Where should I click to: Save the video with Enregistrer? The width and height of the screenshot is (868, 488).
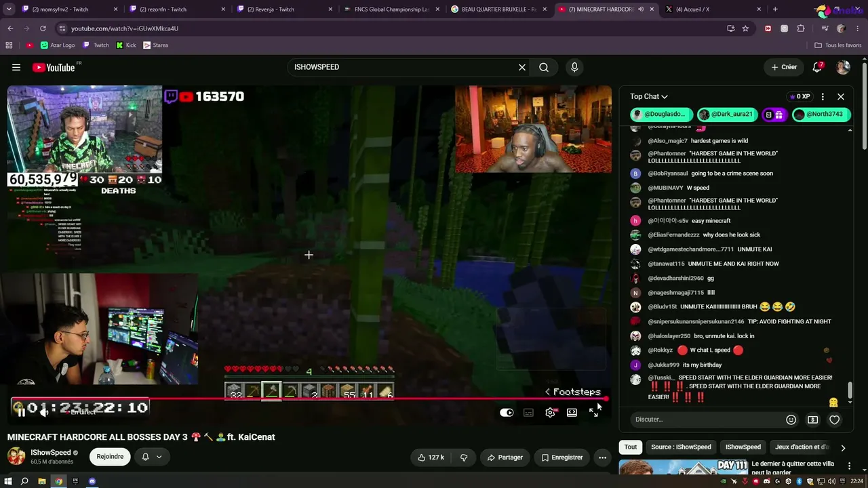tap(562, 457)
